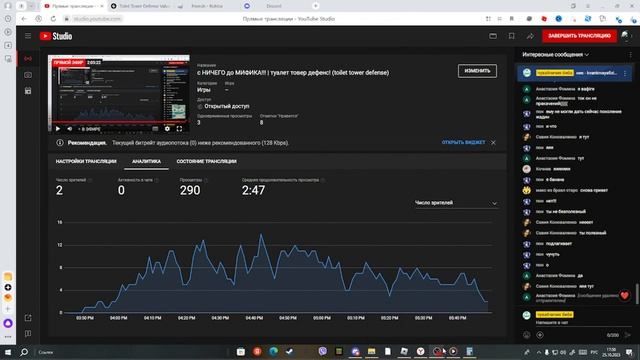Open the YouTube Studio hamburger menu
The image size is (640, 360).
pos(28,36)
